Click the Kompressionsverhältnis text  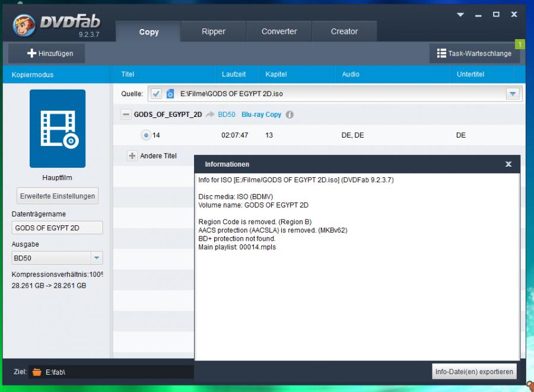coord(57,274)
